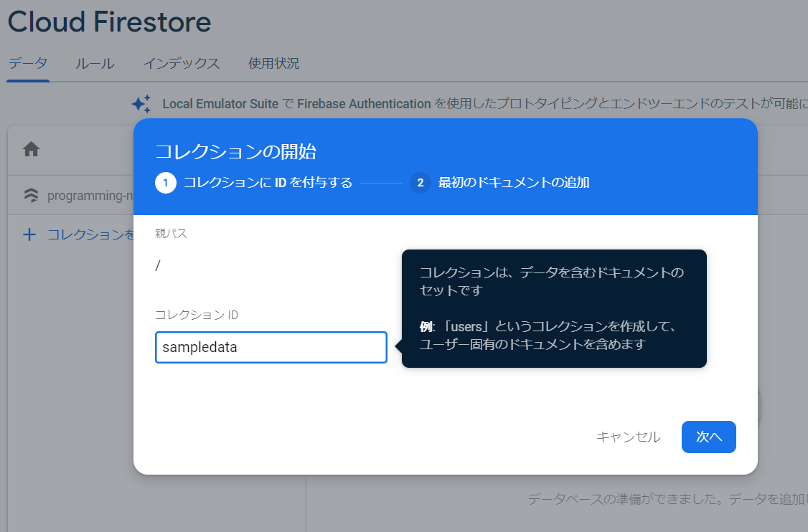Click the 最初のドキュメントの追加 step label
The height and width of the screenshot is (532, 808).
click(x=514, y=183)
